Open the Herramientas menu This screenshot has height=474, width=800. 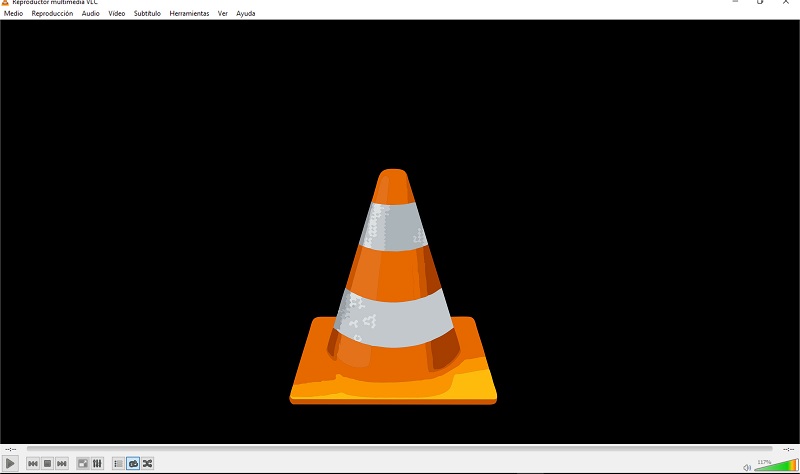click(189, 13)
